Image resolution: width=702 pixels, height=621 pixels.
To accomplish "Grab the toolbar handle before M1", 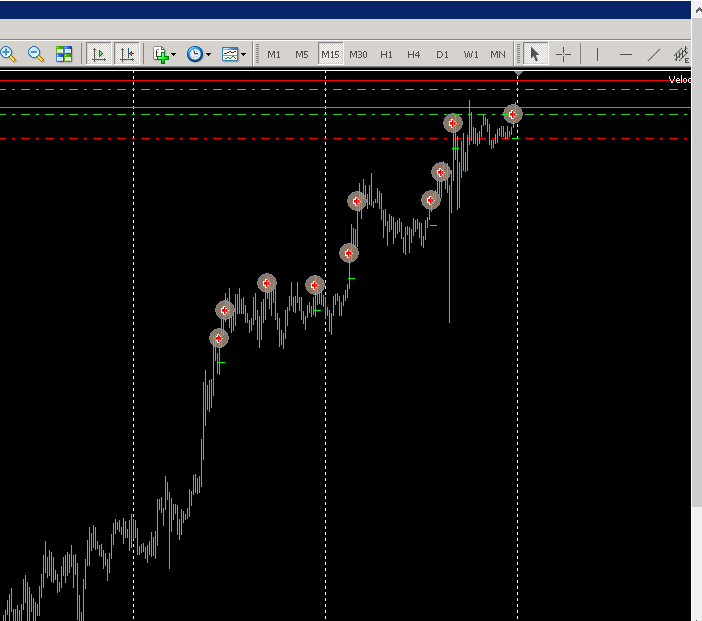I will 257,54.
